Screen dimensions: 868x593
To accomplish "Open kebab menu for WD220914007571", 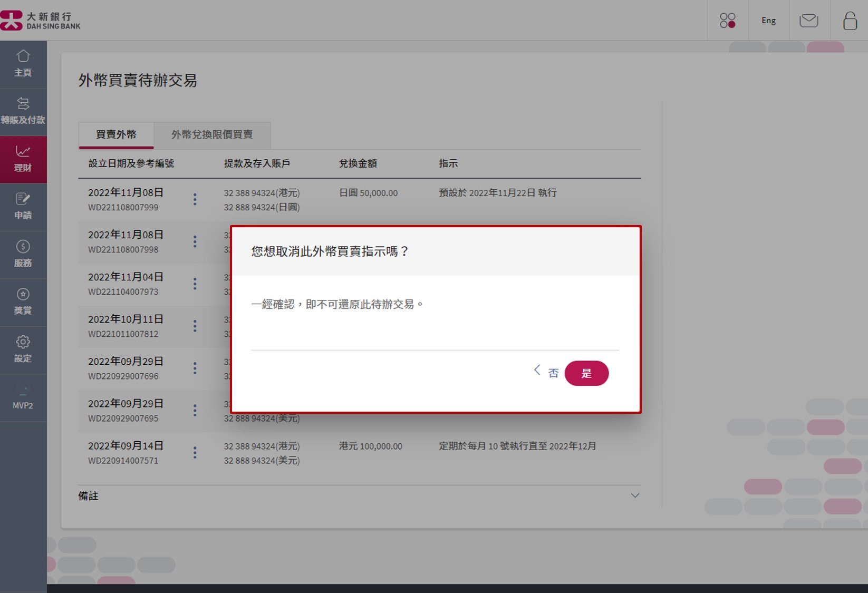I will (x=195, y=452).
